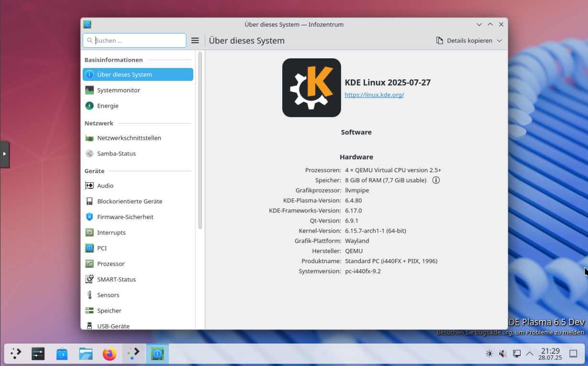Click the processor value '4 × QEMU Virtual CPU version 2.5+'
This screenshot has width=588, height=366.
click(393, 170)
